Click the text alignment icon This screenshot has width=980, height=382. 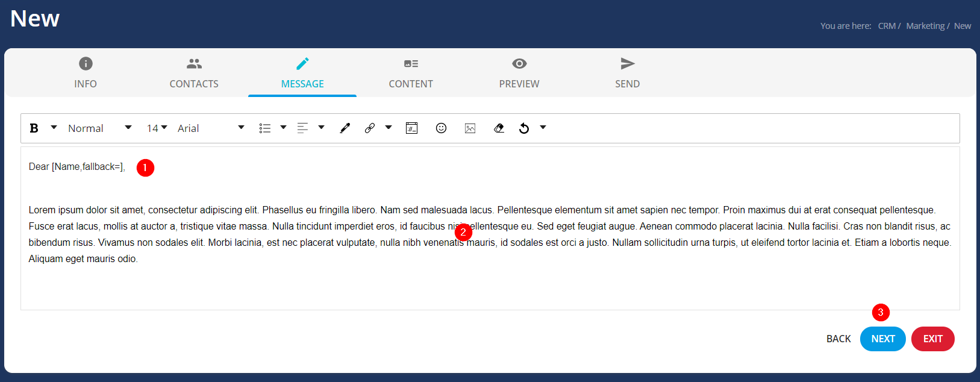point(303,128)
